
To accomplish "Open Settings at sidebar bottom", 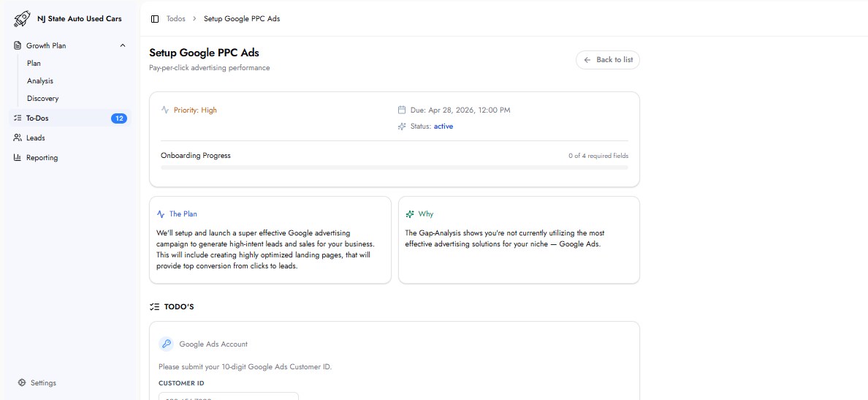I will 43,383.
